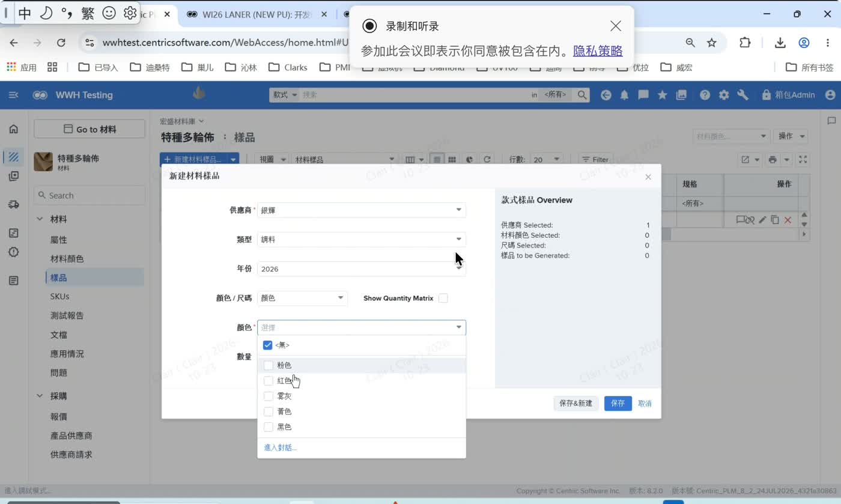
Task: Open the 操作 actions dropdown
Action: coord(790,136)
